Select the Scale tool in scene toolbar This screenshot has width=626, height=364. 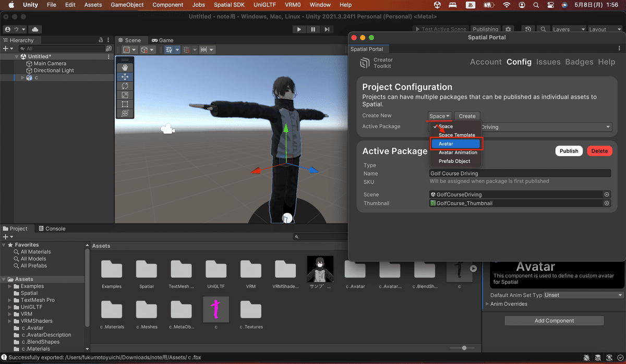pos(125,95)
